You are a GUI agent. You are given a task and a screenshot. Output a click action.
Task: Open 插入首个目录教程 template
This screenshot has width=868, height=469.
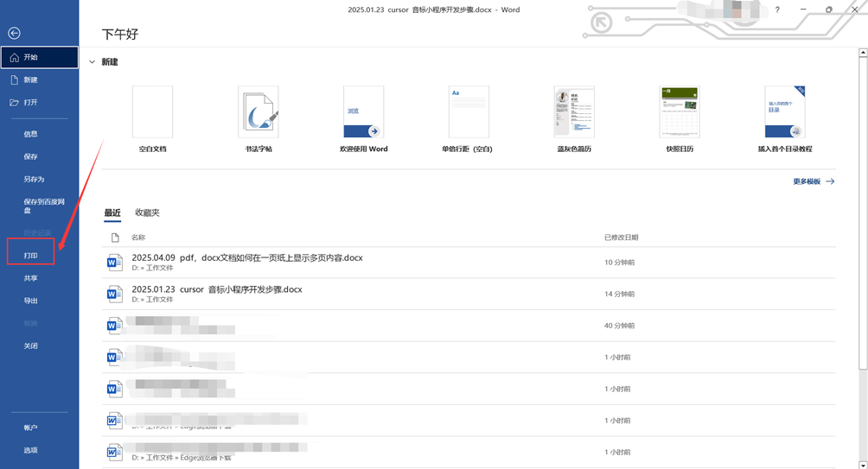tap(785, 111)
